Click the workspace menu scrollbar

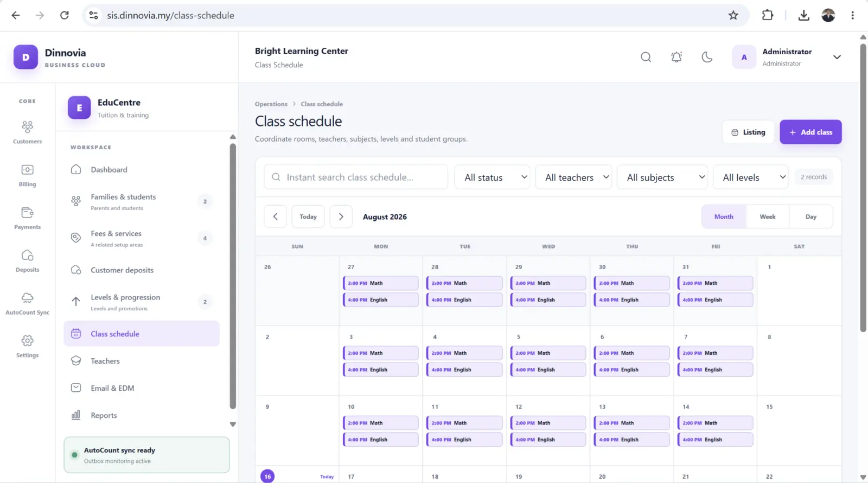233,276
